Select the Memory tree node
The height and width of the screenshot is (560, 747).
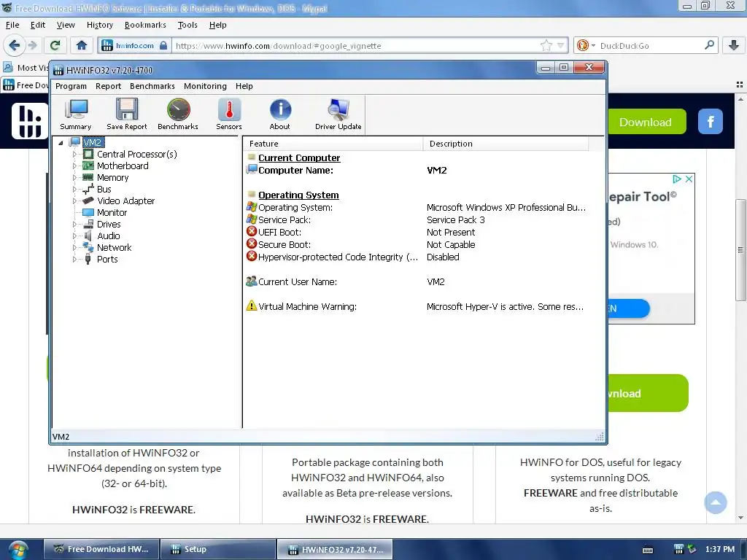tap(112, 178)
